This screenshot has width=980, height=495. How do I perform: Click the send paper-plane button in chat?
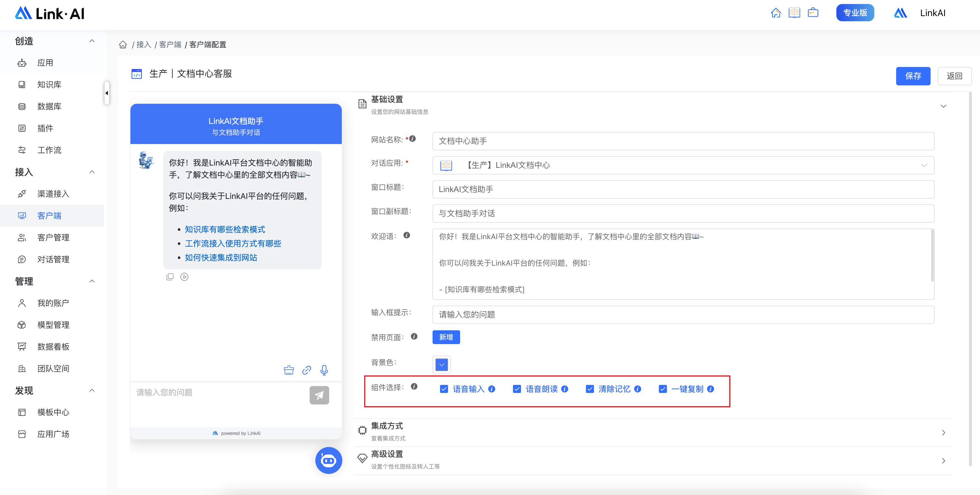coord(319,395)
